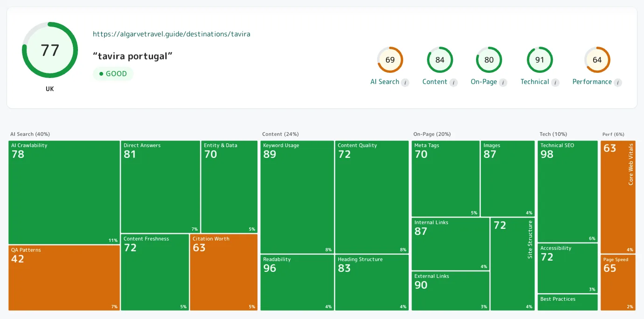Open the algarvetravel.guide Tavira URL link
644x319 pixels.
click(x=172, y=34)
